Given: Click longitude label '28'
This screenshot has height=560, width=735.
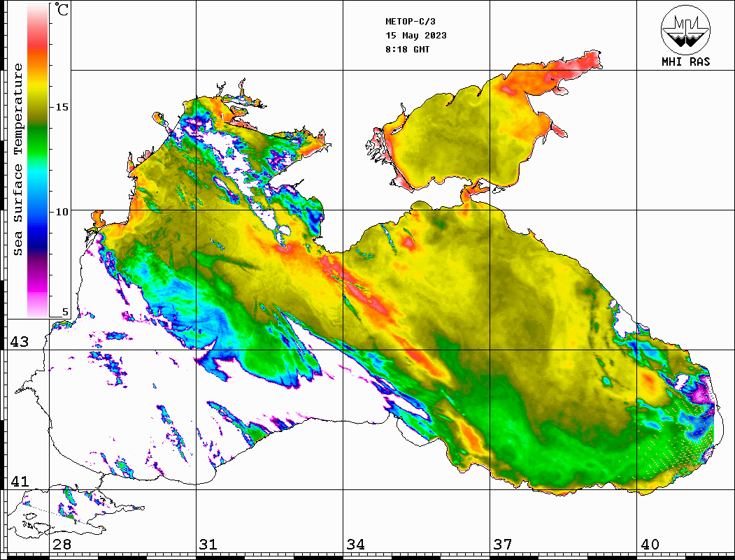Looking at the screenshot, I should point(62,544).
